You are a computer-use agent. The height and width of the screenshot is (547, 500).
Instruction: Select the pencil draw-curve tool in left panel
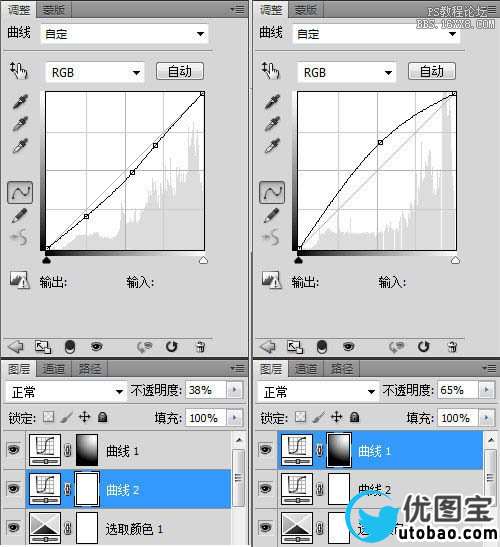20,215
